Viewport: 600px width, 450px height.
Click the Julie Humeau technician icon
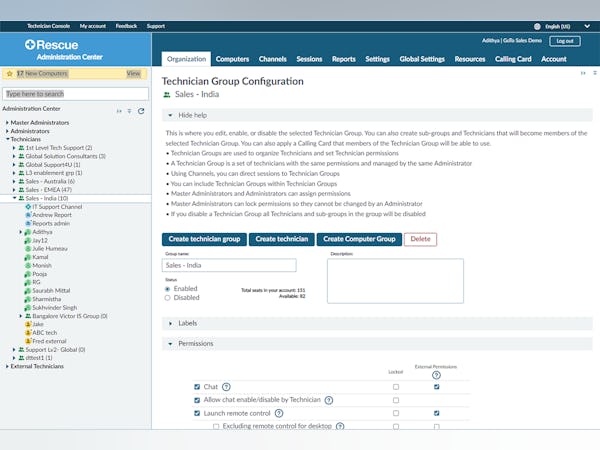28,249
